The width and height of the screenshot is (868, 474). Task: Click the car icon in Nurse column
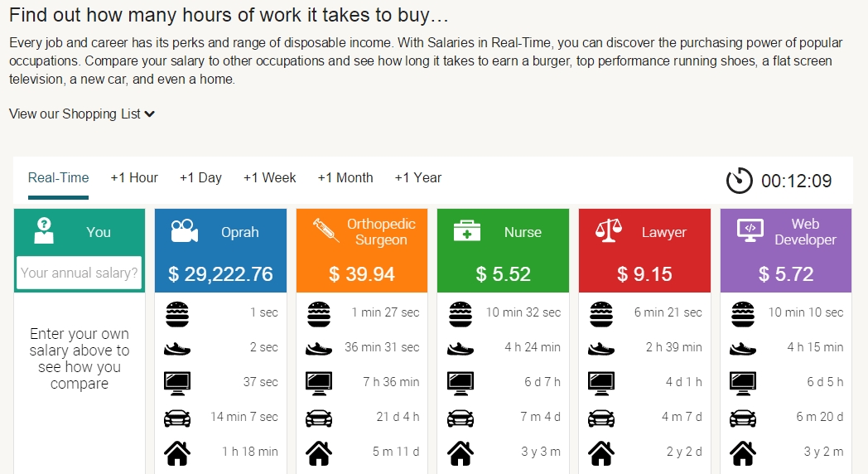click(x=461, y=418)
